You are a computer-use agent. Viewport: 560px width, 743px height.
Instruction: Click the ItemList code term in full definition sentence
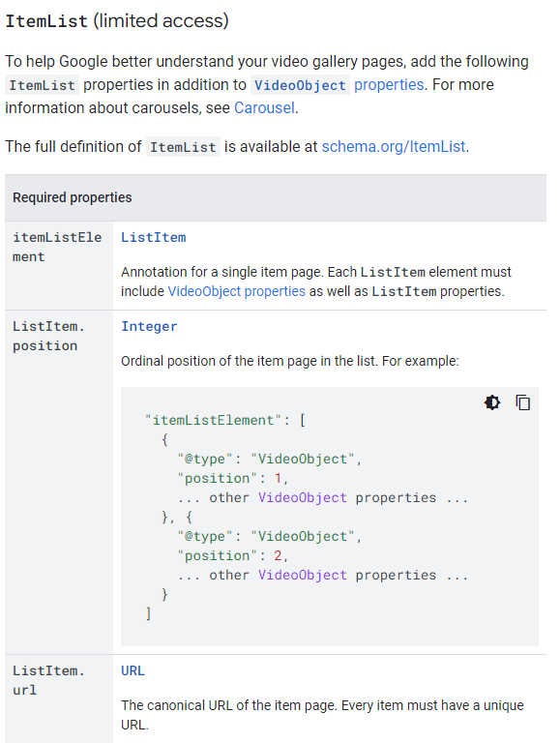click(x=183, y=147)
